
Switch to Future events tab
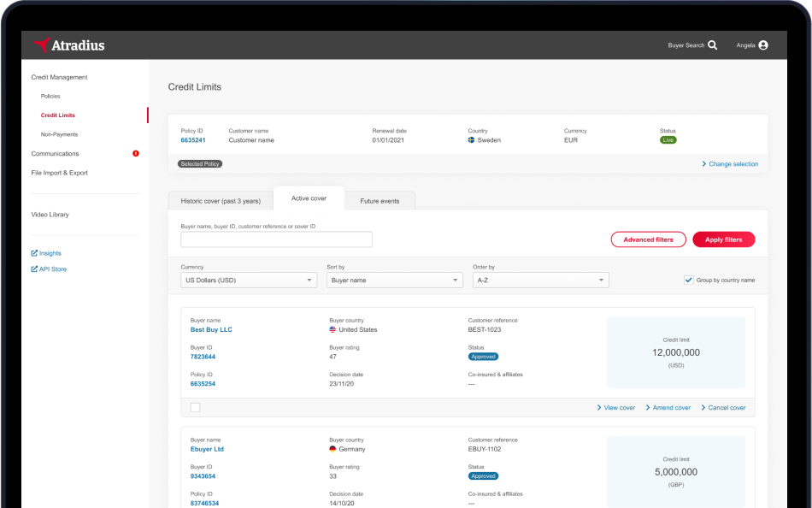[380, 201]
